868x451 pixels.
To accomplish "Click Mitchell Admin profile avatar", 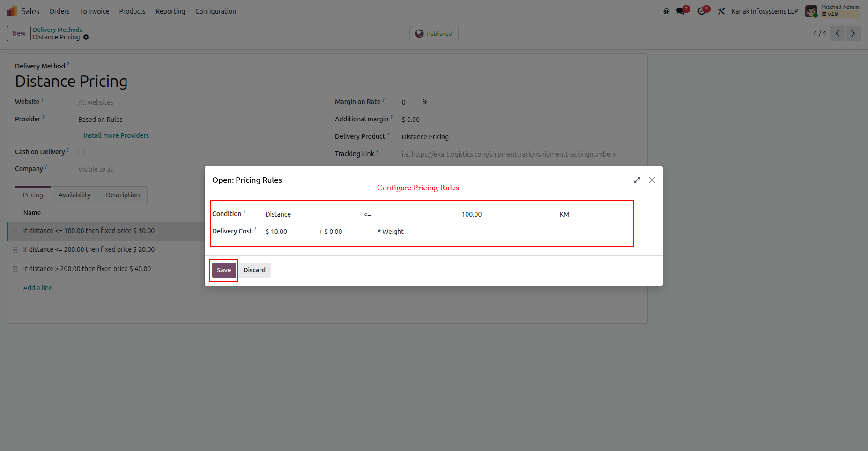I will [x=811, y=11].
